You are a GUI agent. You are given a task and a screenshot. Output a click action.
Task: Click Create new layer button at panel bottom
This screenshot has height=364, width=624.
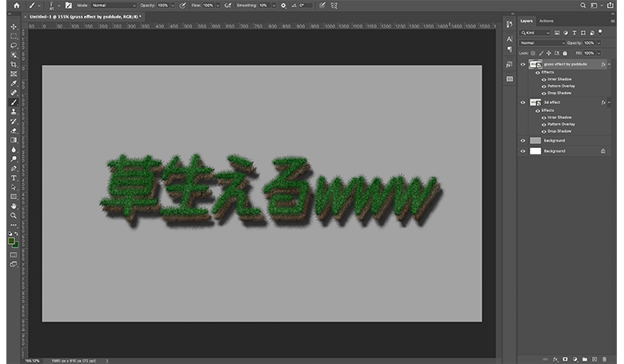[594, 359]
